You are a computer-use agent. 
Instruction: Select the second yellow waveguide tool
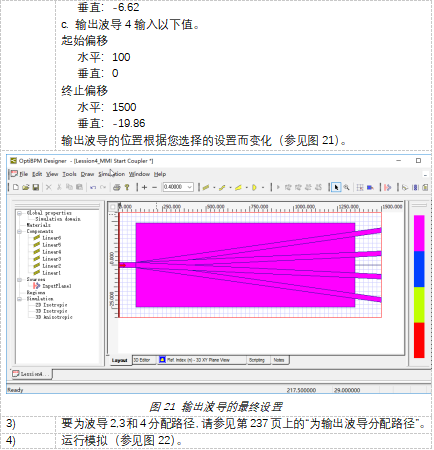pyautogui.click(x=222, y=187)
